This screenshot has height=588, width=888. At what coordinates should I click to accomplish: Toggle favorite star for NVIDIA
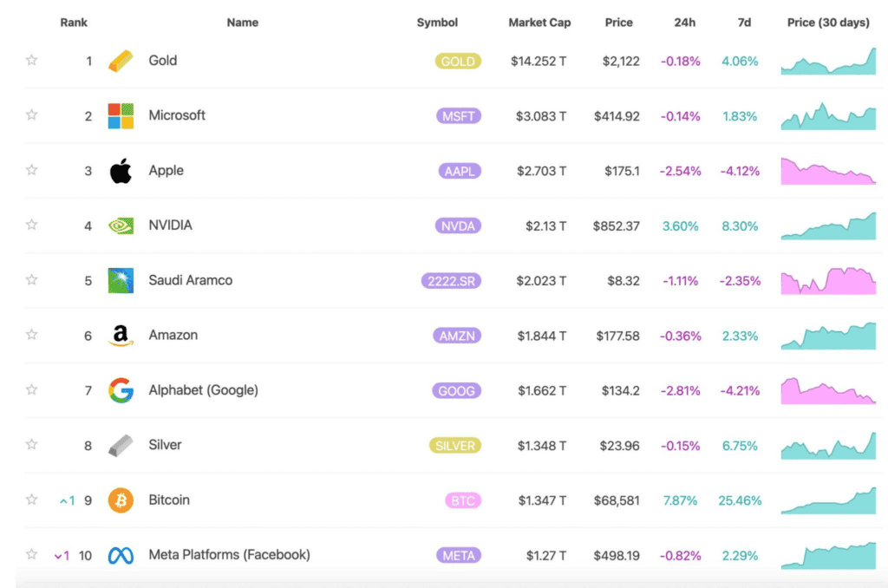coord(32,225)
